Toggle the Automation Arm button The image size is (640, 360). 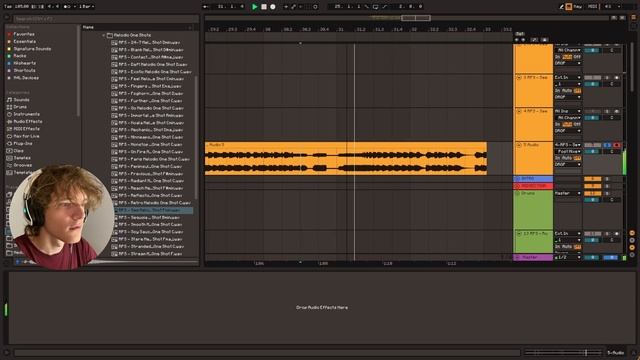pyautogui.click(x=293, y=7)
